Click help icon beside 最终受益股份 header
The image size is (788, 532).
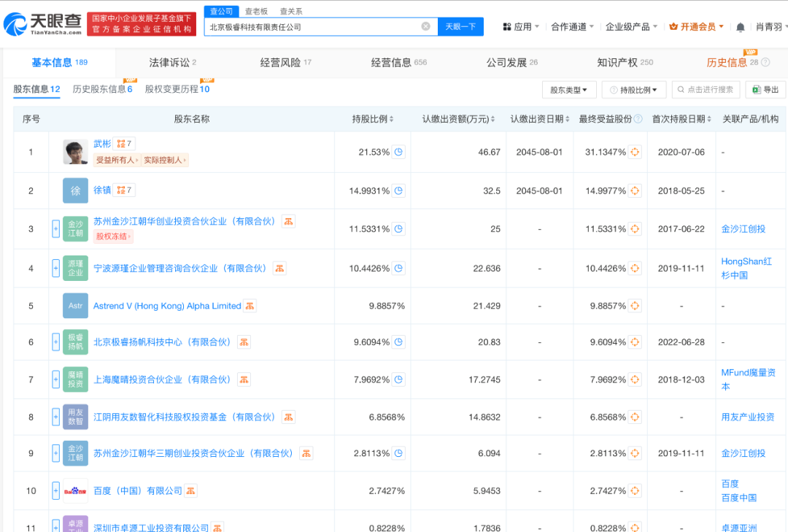(638, 119)
